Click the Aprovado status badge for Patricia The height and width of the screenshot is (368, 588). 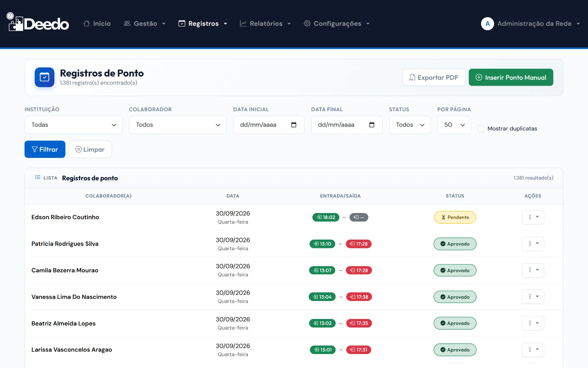click(455, 244)
